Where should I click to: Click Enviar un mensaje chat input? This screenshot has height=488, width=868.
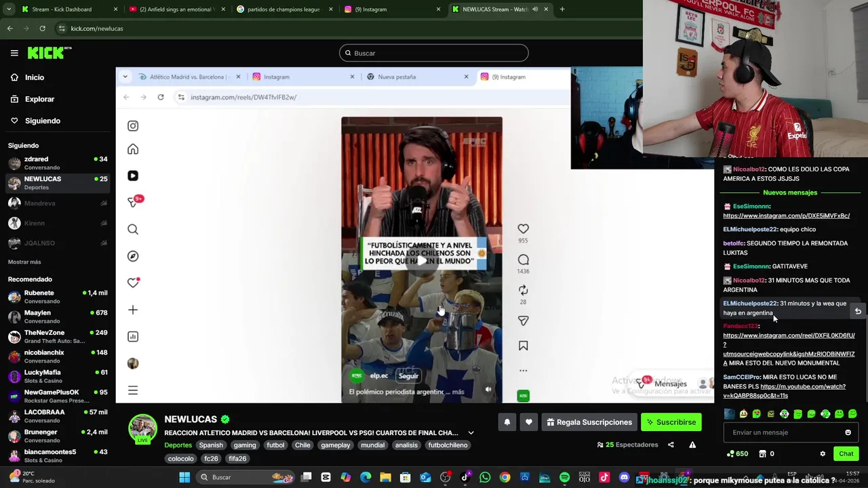784,432
